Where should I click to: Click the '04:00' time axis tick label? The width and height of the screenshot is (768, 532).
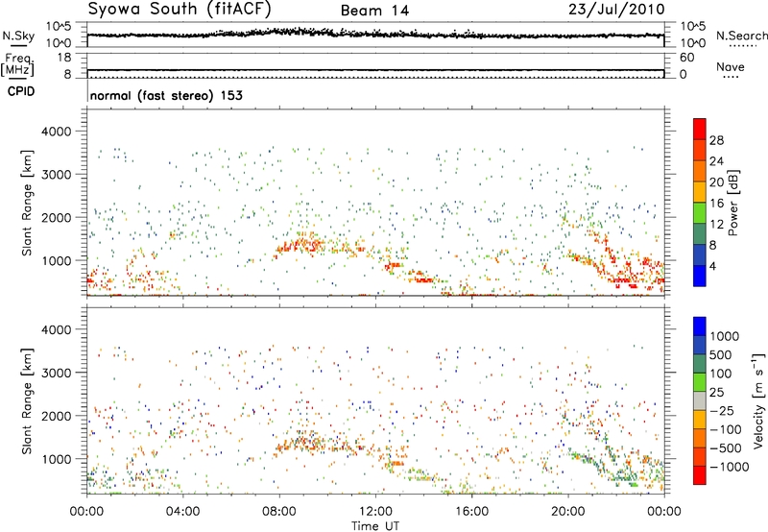[x=183, y=512]
